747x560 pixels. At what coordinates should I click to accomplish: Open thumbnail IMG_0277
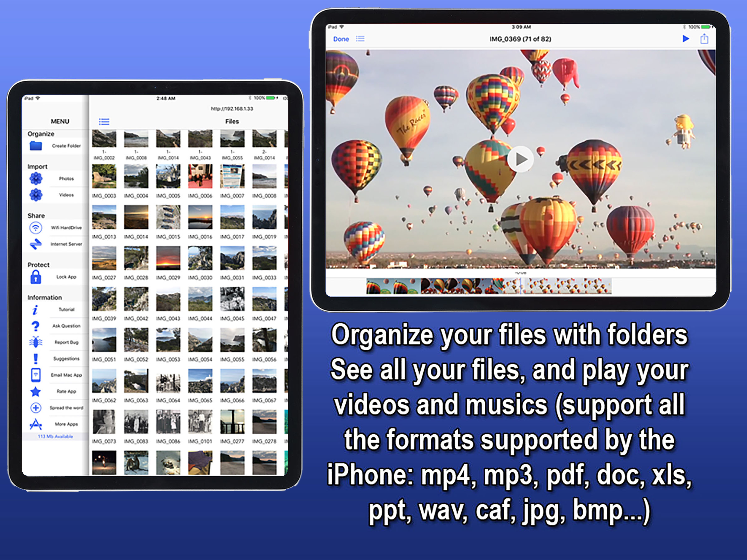(232, 422)
